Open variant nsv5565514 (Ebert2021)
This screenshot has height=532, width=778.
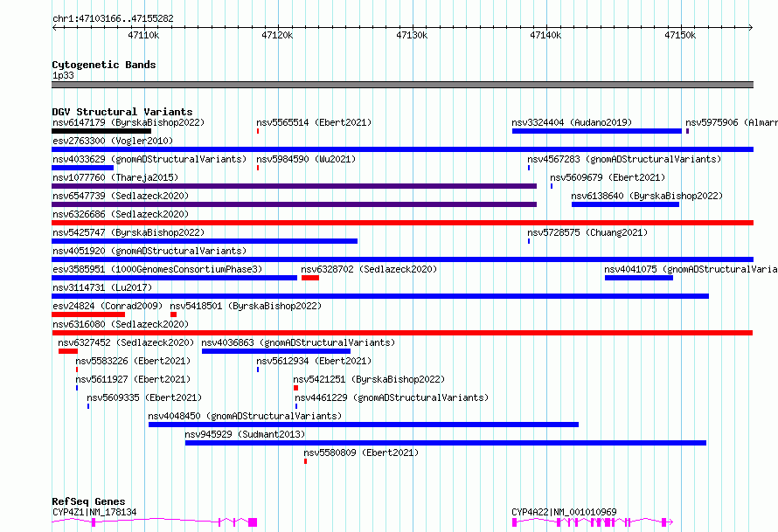pos(314,122)
